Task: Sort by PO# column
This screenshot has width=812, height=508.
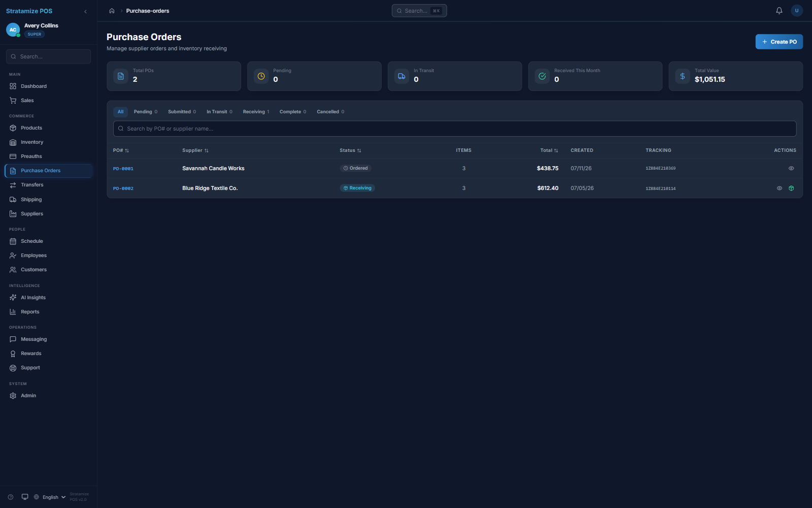Action: point(121,150)
